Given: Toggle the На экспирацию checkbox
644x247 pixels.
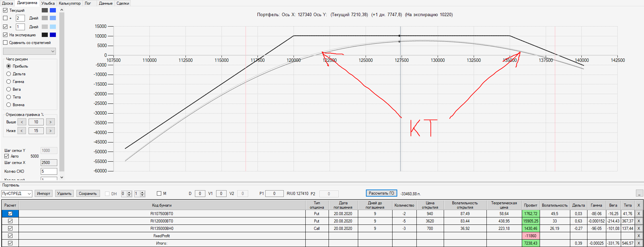Looking at the screenshot, I should 5,35.
